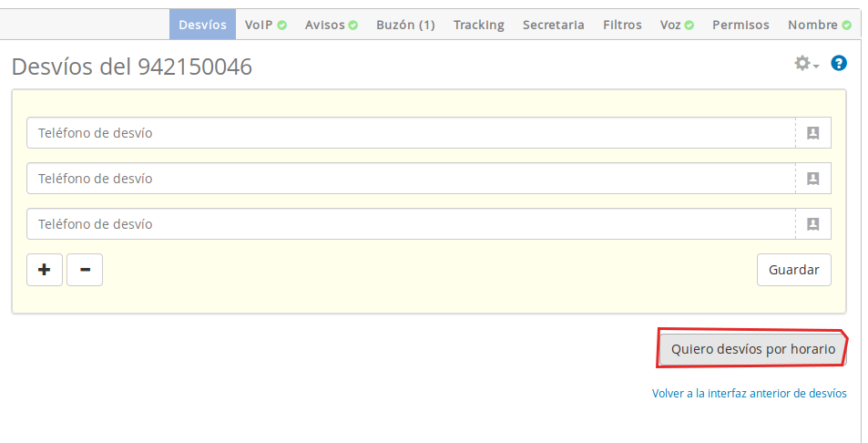The width and height of the screenshot is (868, 443).
Task: Open the Secretaria tab
Action: (x=553, y=25)
